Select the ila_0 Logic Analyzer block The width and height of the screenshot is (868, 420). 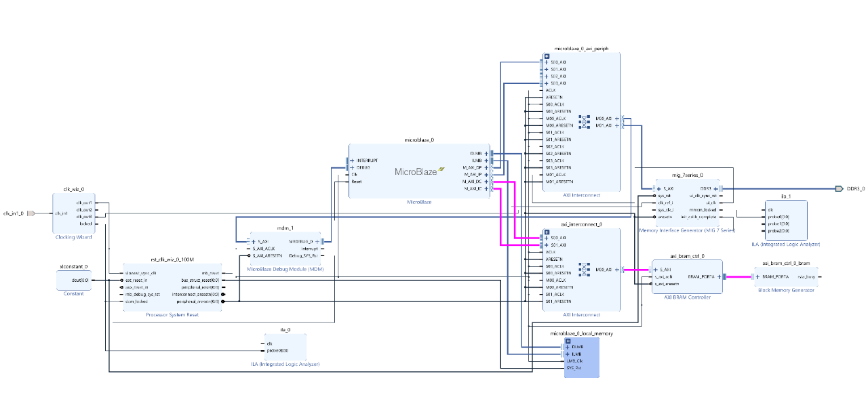(x=285, y=347)
